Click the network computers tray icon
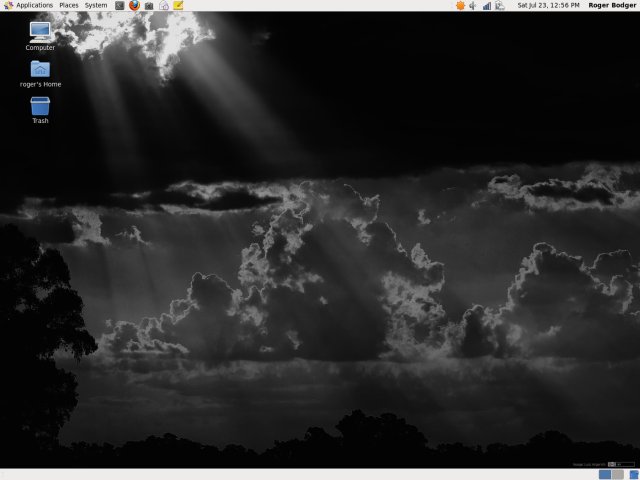Screen dimensions: 640x480 (x=500, y=6)
